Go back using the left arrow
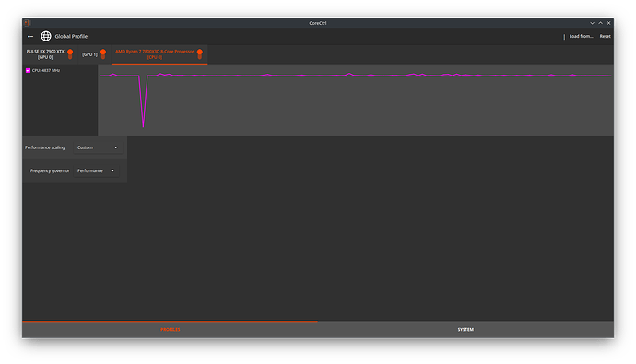636x364 pixels. pyautogui.click(x=30, y=37)
